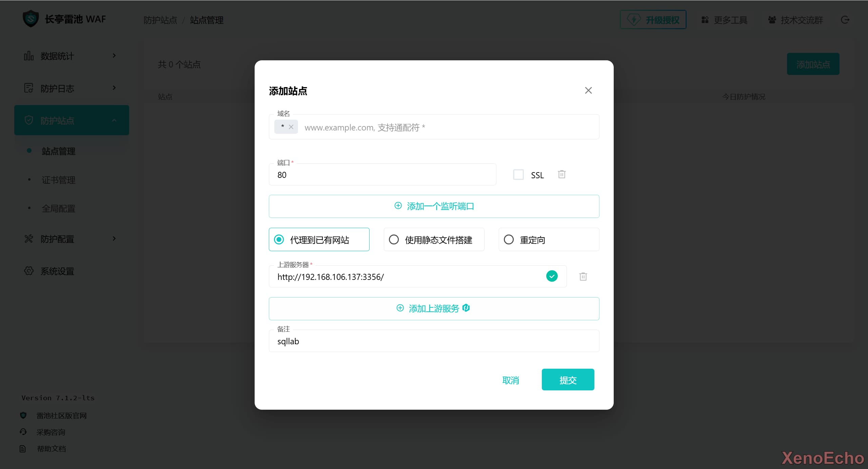Click the 备注 field containing sqllab
This screenshot has height=469, width=868.
click(x=434, y=341)
